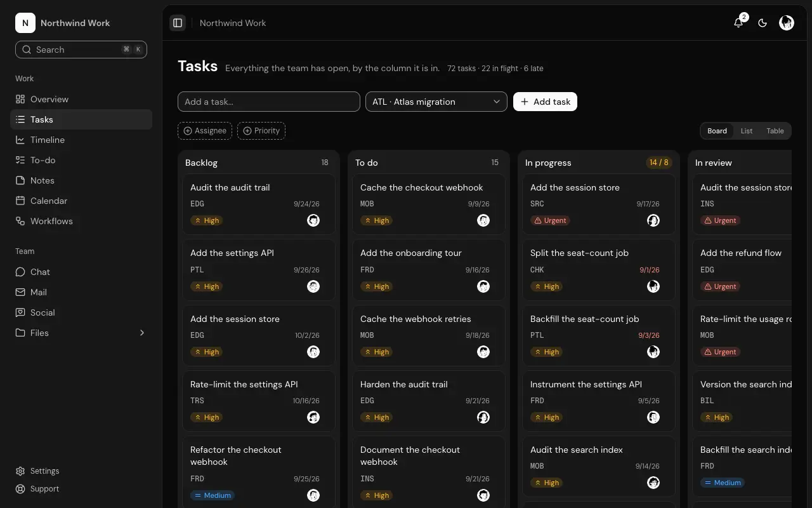Collapse the sidebar panel icon
This screenshot has width=812, height=508.
point(178,23)
